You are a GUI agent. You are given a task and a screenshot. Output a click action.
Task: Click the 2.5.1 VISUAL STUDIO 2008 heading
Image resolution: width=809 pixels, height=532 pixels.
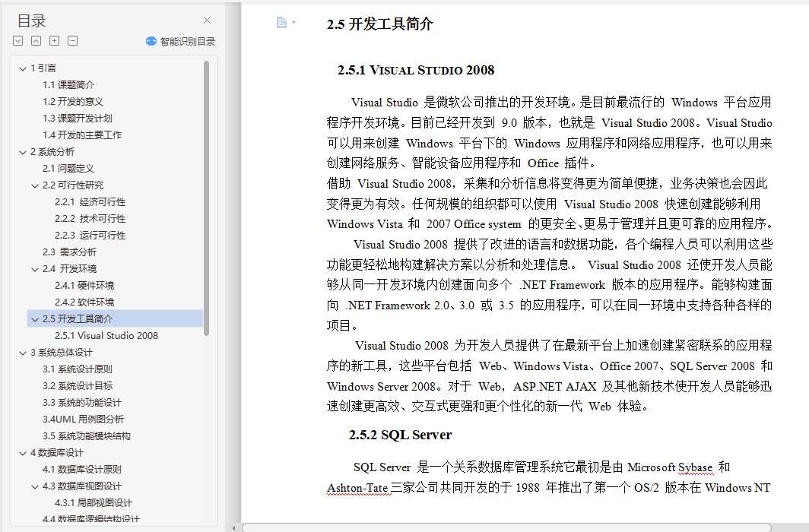pos(416,70)
